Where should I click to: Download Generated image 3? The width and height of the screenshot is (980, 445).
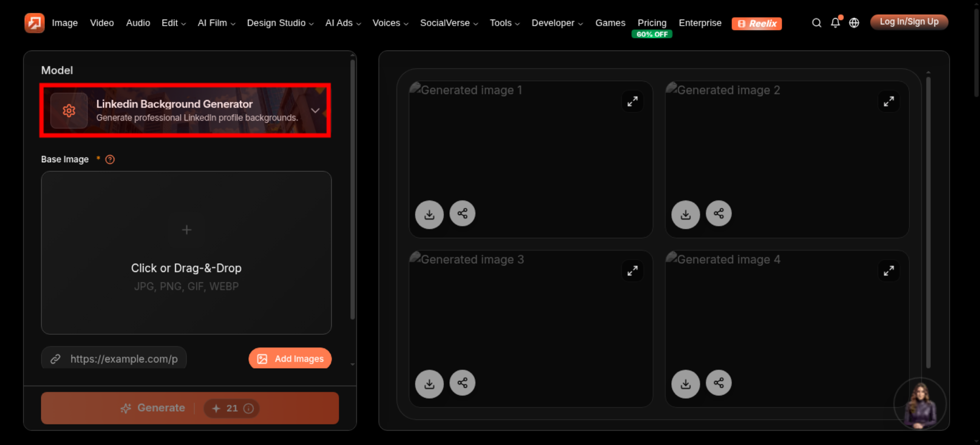coord(429,384)
